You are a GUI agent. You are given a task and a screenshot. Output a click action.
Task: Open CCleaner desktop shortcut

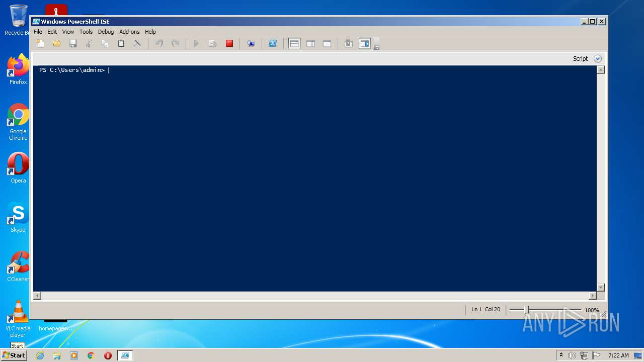pos(18,266)
